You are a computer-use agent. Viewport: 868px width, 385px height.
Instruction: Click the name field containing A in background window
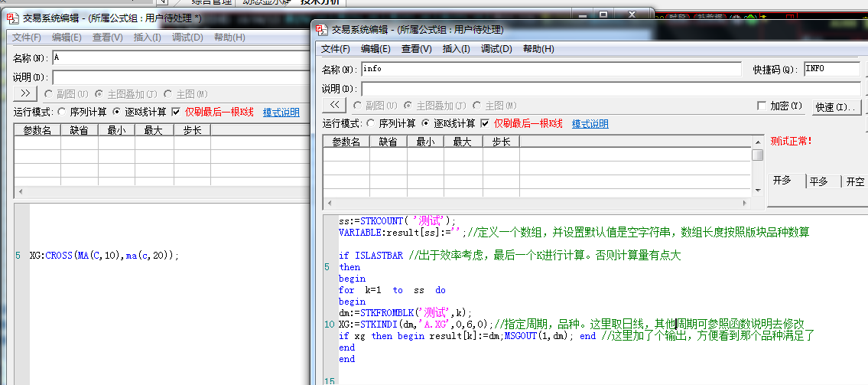tap(181, 57)
